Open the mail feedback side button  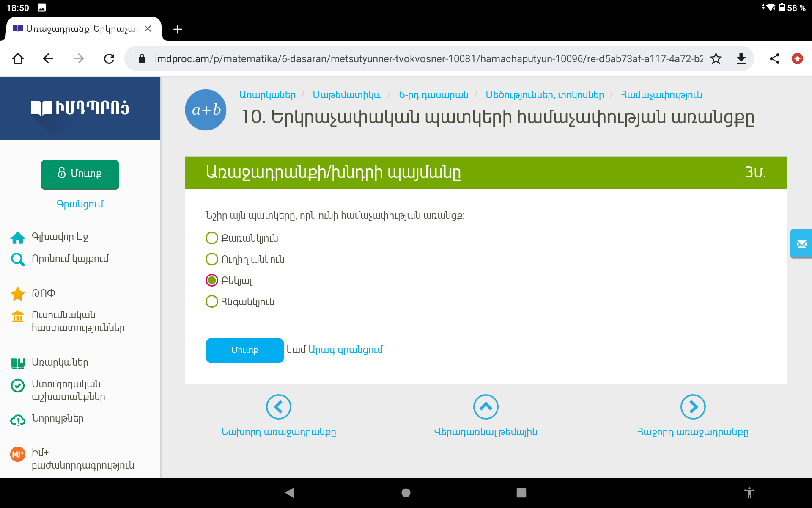coord(801,244)
